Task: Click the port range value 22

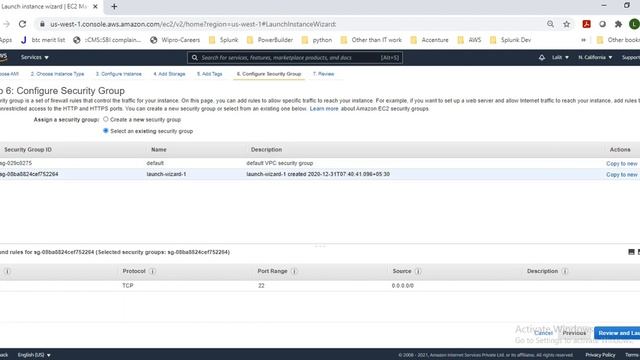Action: click(x=261, y=286)
